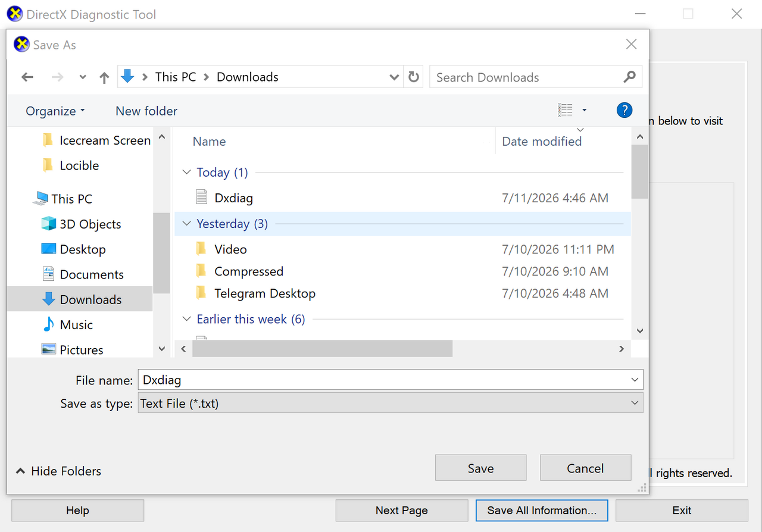Image resolution: width=762 pixels, height=532 pixels.
Task: Click the Compressed folder icon
Action: click(x=201, y=271)
